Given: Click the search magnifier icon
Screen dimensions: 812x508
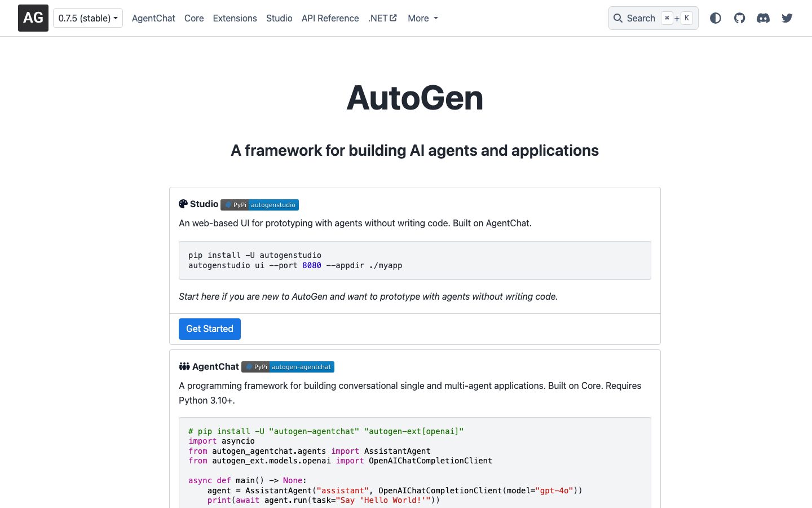Looking at the screenshot, I should (x=618, y=18).
